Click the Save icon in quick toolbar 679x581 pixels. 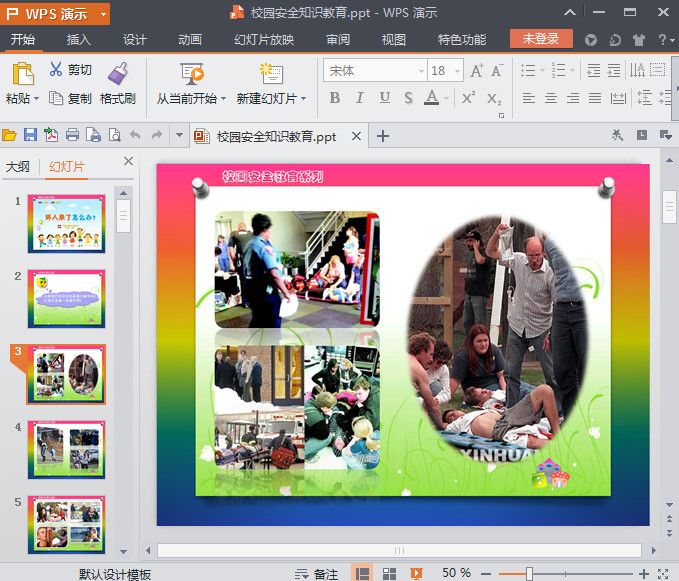pos(30,136)
